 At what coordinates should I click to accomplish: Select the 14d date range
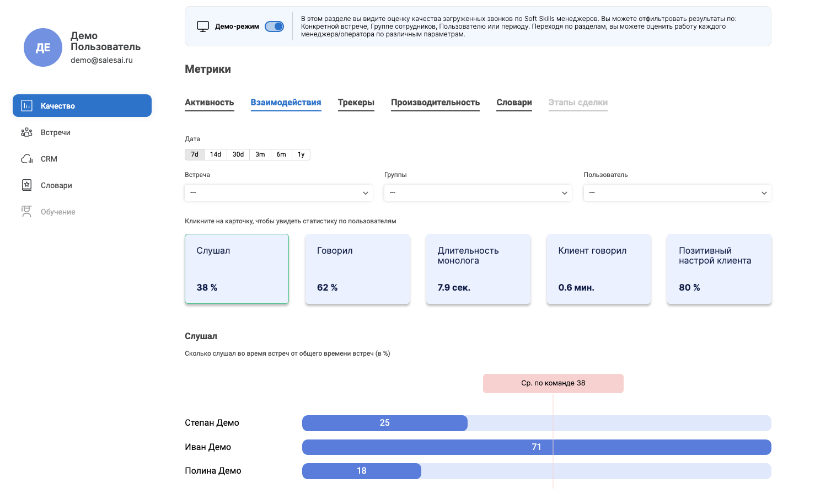click(x=216, y=154)
